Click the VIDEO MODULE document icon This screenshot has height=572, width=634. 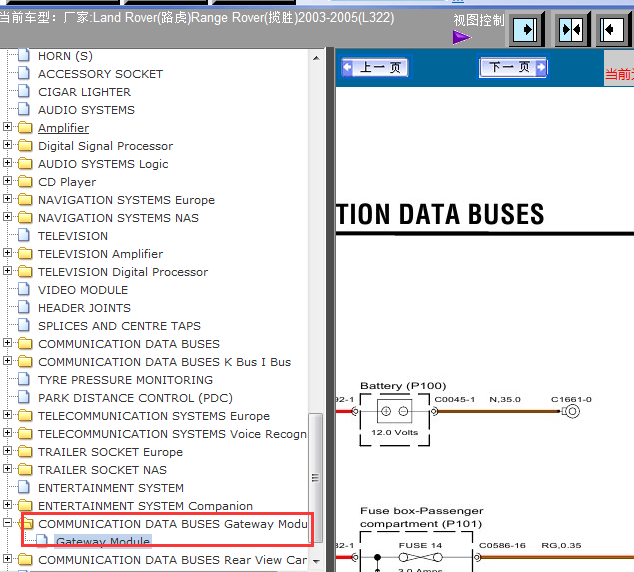point(24,289)
